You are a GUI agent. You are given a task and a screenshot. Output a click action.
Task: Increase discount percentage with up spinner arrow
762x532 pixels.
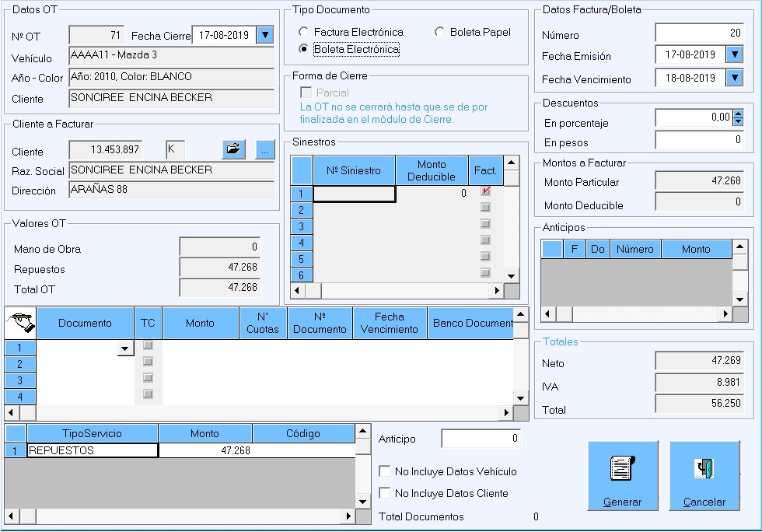tap(738, 114)
